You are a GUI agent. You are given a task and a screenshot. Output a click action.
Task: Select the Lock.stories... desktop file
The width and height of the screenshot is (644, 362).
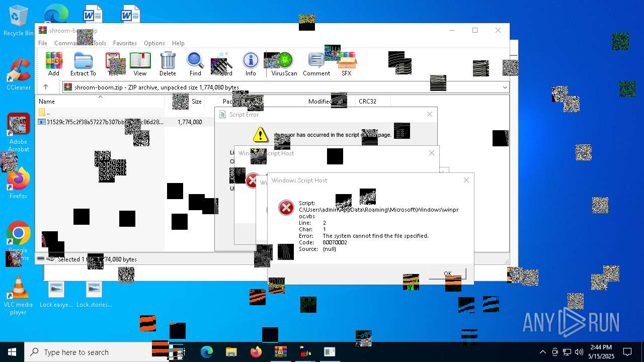pyautogui.click(x=94, y=295)
